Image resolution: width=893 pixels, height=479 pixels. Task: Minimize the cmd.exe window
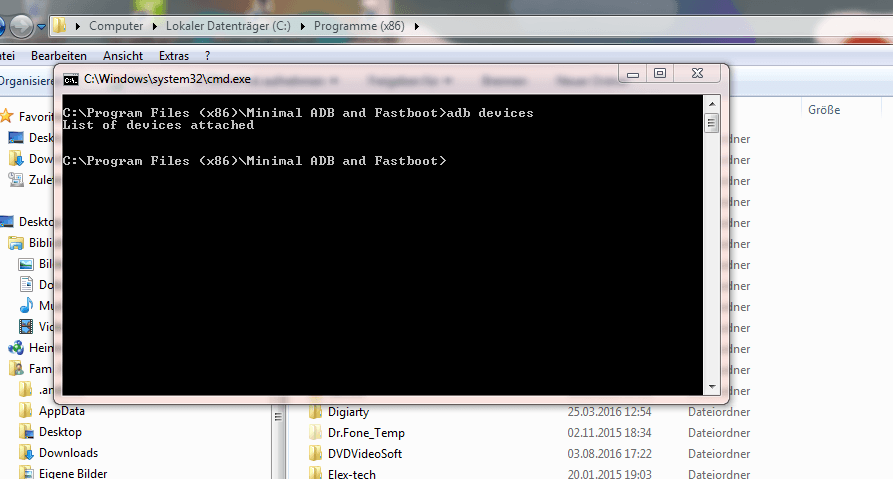pyautogui.click(x=633, y=73)
